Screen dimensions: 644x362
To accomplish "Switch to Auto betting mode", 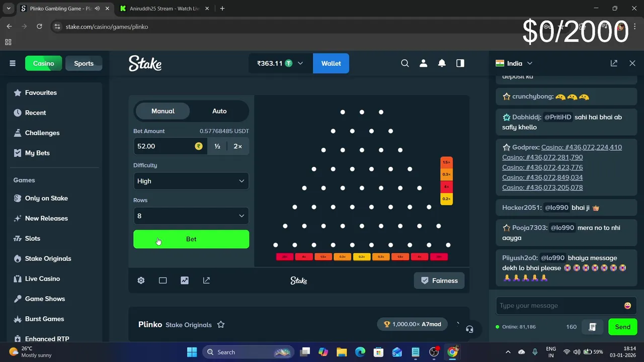I will pyautogui.click(x=219, y=111).
